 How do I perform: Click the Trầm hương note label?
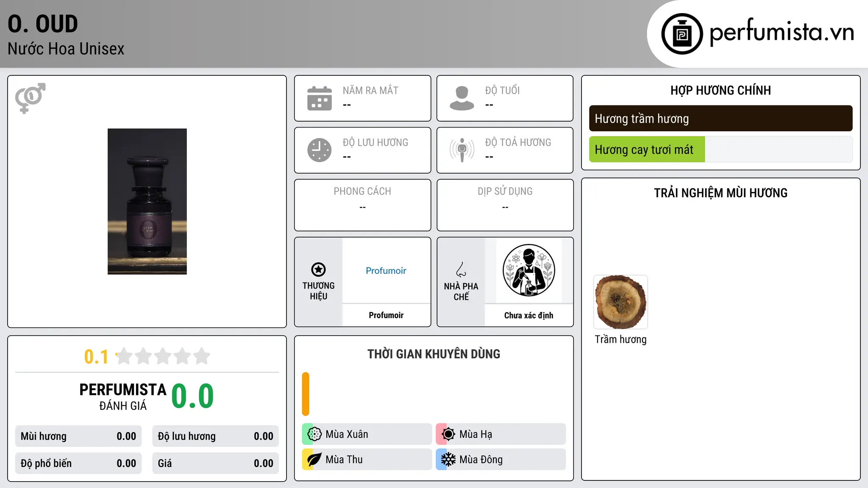[x=621, y=339]
